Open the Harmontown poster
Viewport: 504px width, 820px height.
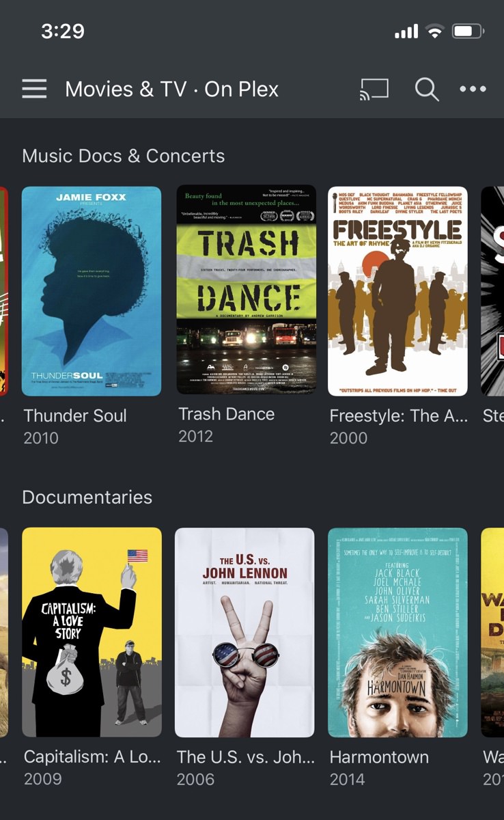tap(397, 632)
